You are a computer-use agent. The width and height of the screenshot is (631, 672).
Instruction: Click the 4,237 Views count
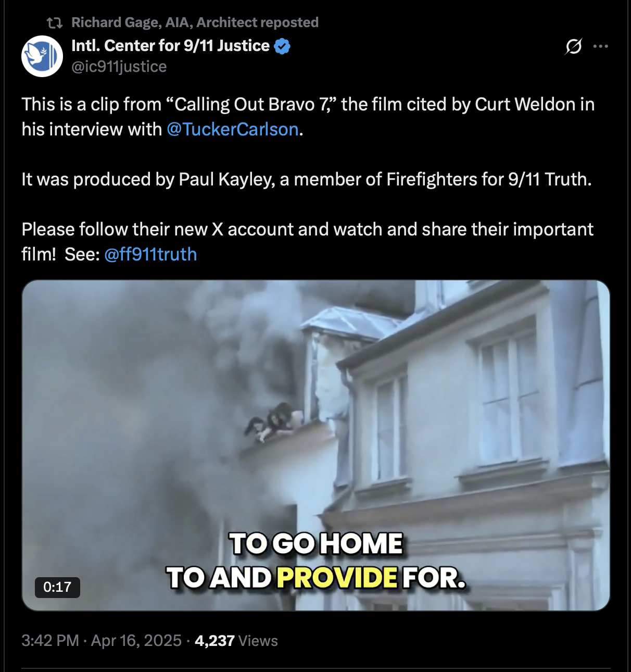point(236,641)
